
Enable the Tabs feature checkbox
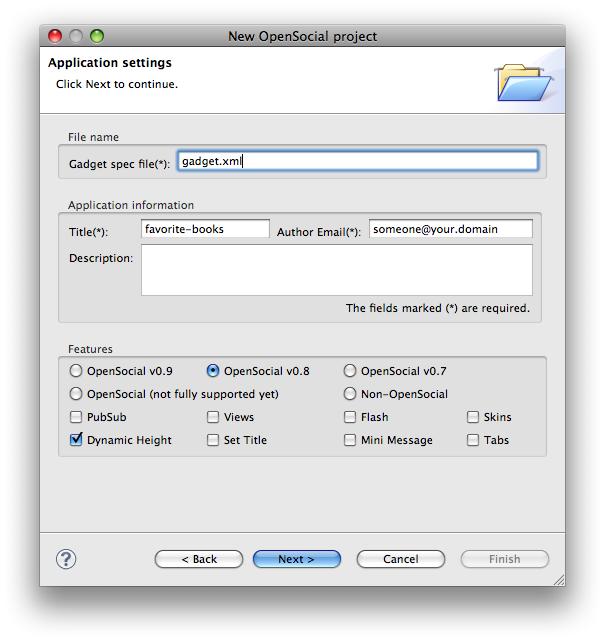point(473,440)
